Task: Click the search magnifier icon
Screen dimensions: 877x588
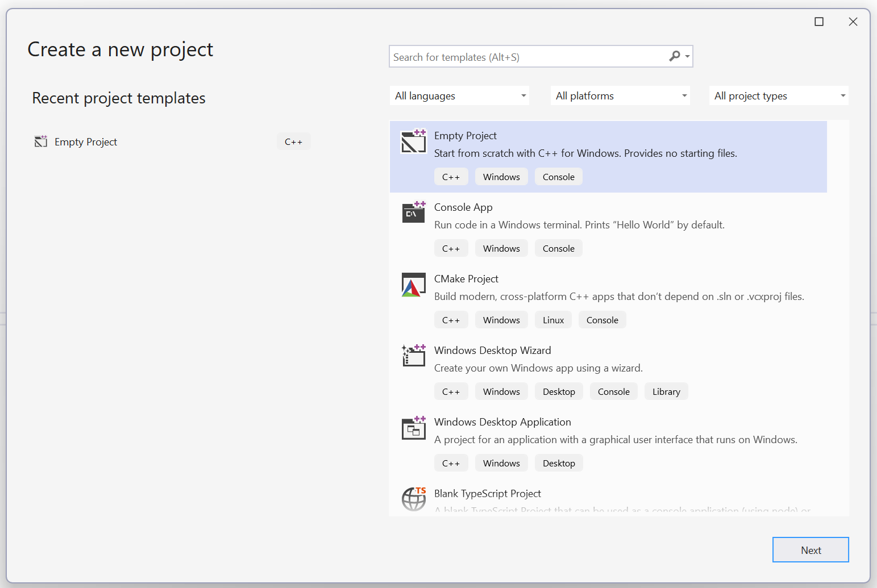Action: point(674,56)
